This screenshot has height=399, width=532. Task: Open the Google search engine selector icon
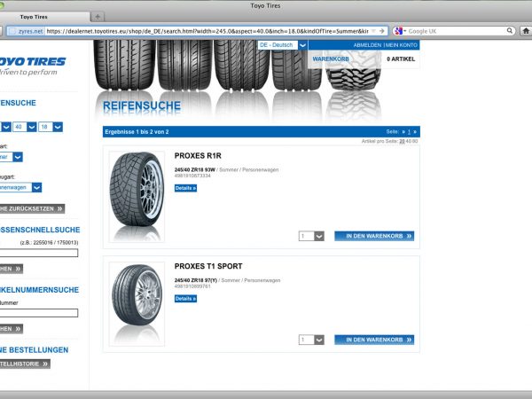[399, 31]
